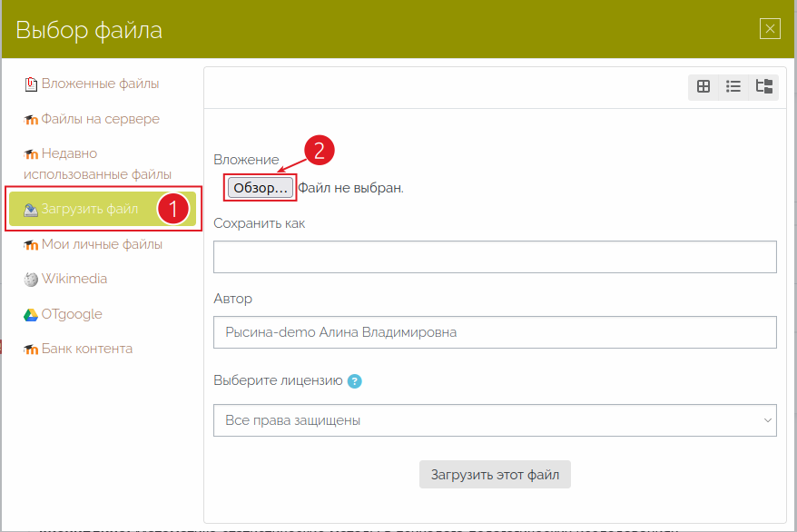Click the Wikimedia repository icon
Image resolution: width=797 pixels, height=532 pixels.
tap(31, 280)
